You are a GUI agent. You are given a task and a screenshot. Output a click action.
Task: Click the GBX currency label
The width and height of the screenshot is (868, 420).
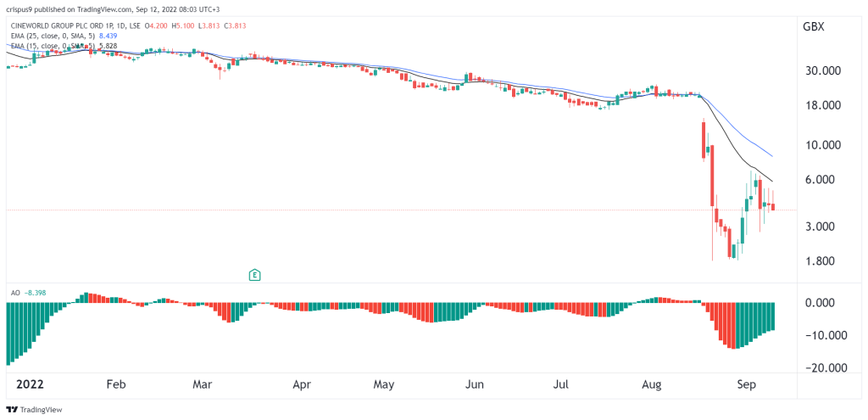(813, 26)
